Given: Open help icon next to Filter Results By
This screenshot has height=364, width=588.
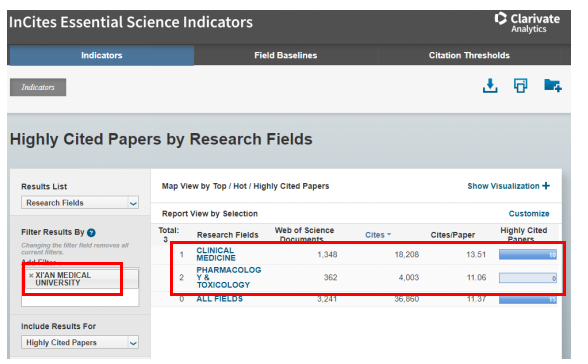Looking at the screenshot, I should pos(91,233).
